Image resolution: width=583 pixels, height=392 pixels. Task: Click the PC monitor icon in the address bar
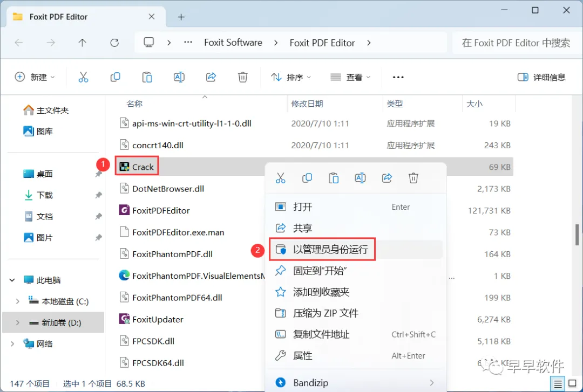click(149, 43)
